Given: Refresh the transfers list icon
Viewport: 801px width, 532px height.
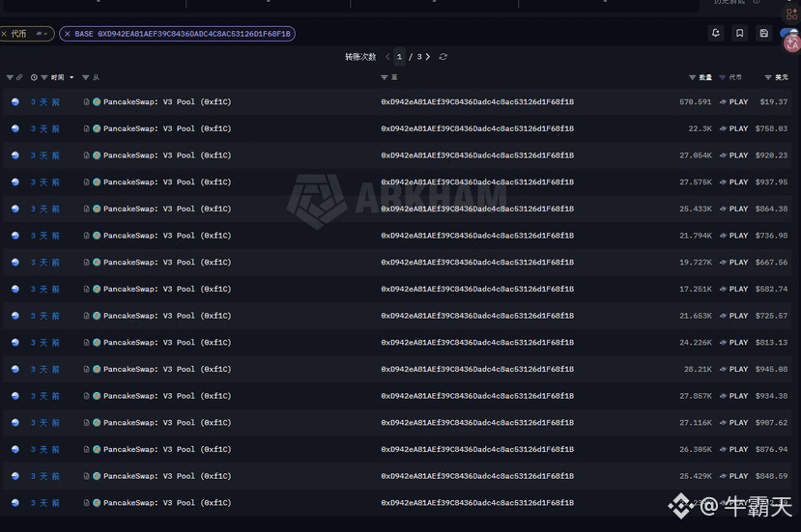Looking at the screenshot, I should click(x=443, y=57).
